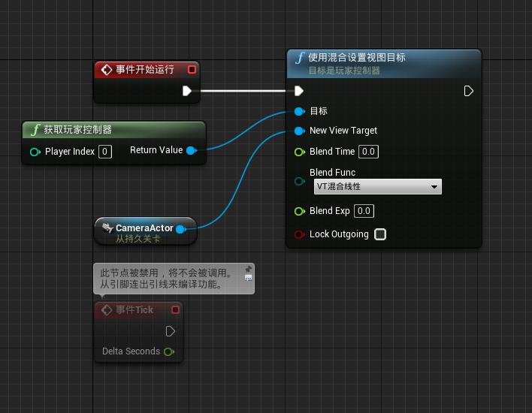This screenshot has height=413, width=532.
Task: Click exec output pin of 使用混合设置视图目标
Action: pos(469,91)
